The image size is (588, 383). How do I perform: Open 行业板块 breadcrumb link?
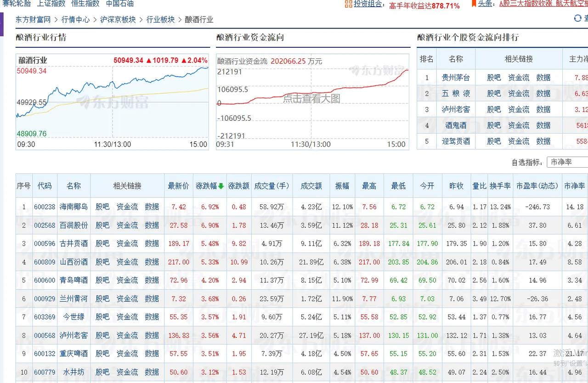(160, 20)
